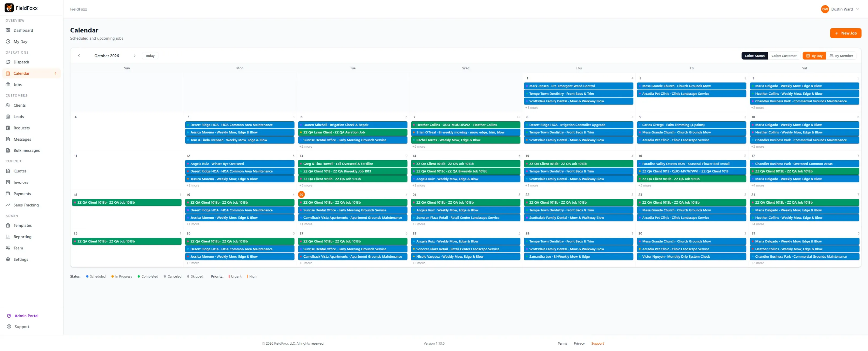Open the orange Support footer link
This screenshot has height=351, width=868.
[598, 343]
